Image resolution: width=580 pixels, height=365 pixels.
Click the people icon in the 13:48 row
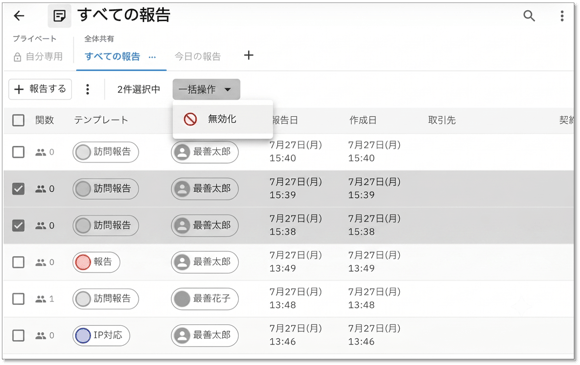click(x=40, y=299)
